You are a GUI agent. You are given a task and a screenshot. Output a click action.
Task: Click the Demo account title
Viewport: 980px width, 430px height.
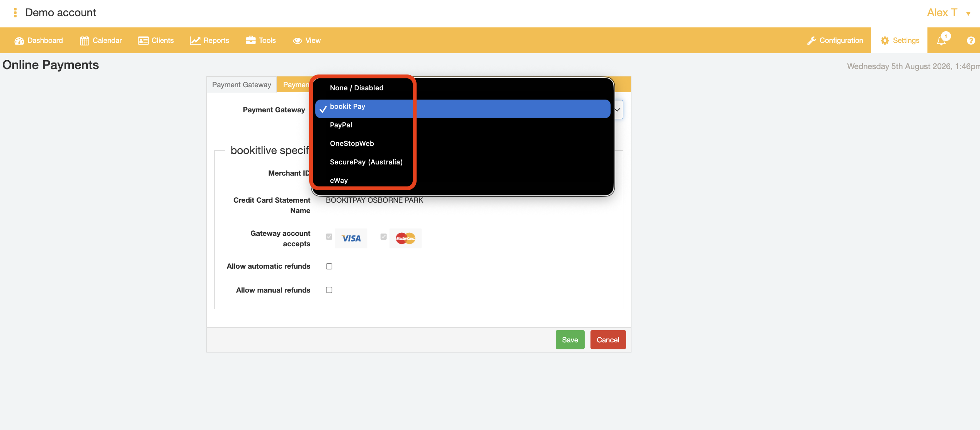pos(61,13)
